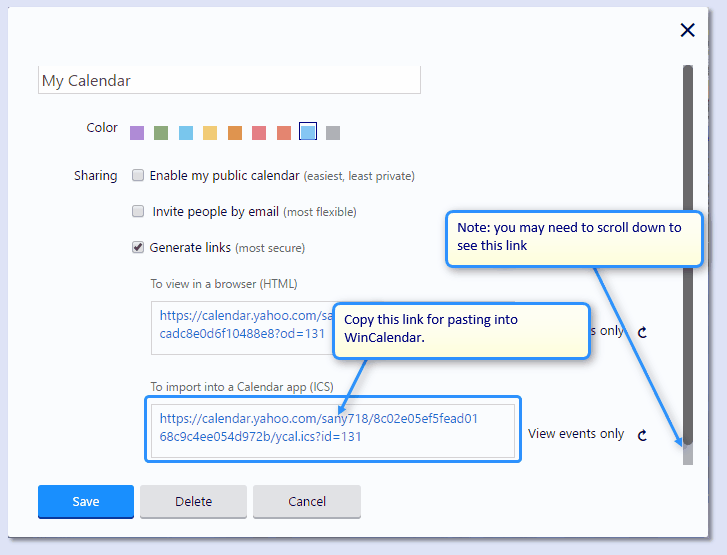This screenshot has width=727, height=555.
Task: Click the My Calendar name field
Action: (x=229, y=81)
